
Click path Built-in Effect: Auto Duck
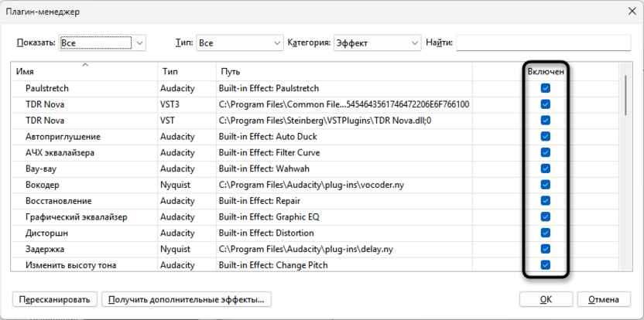coord(268,137)
